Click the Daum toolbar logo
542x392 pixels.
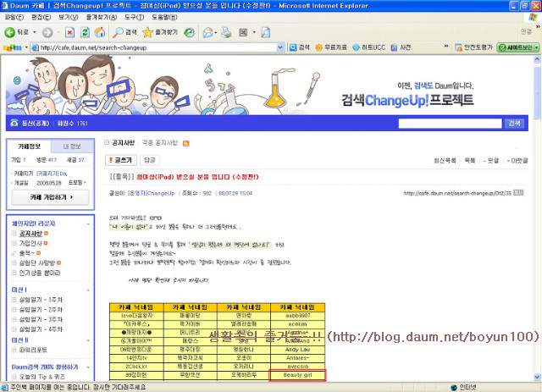click(13, 47)
